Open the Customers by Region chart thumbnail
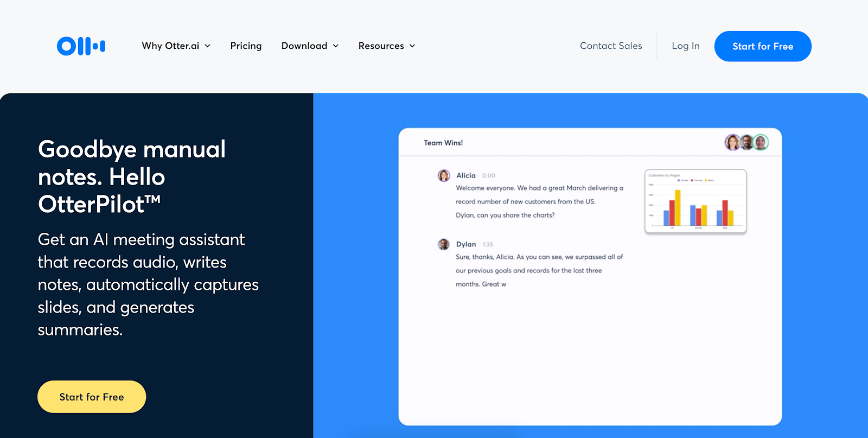This screenshot has width=868, height=438. pos(695,201)
